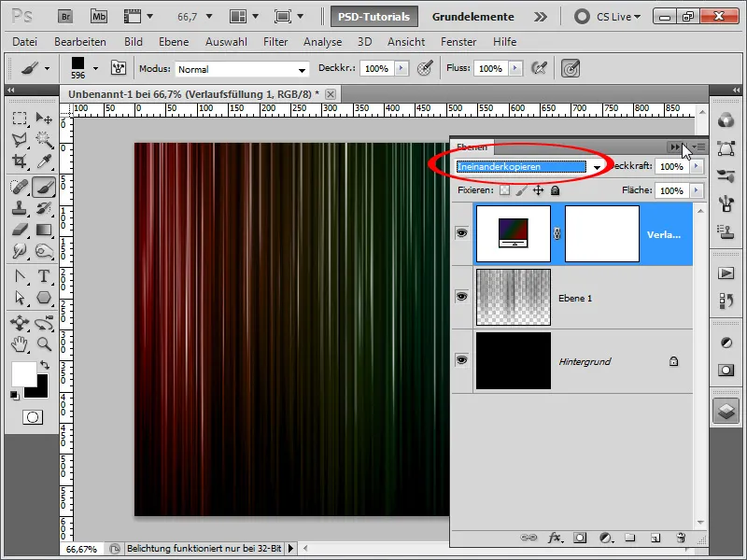This screenshot has height=560, width=747.
Task: Show more workspaces
Action: pyautogui.click(x=541, y=17)
